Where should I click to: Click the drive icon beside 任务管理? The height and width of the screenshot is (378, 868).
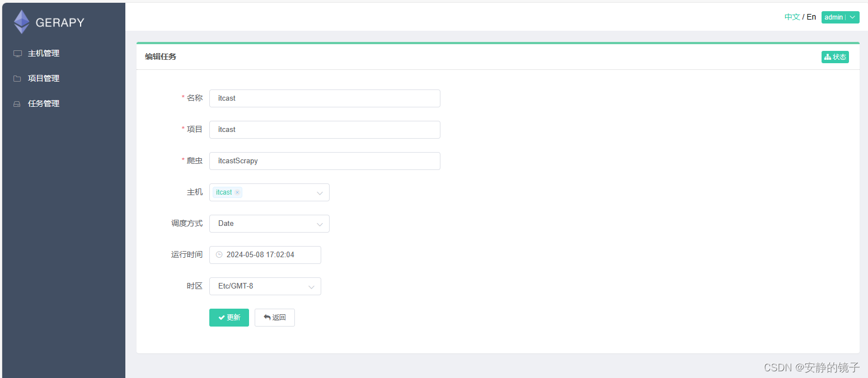tap(18, 104)
